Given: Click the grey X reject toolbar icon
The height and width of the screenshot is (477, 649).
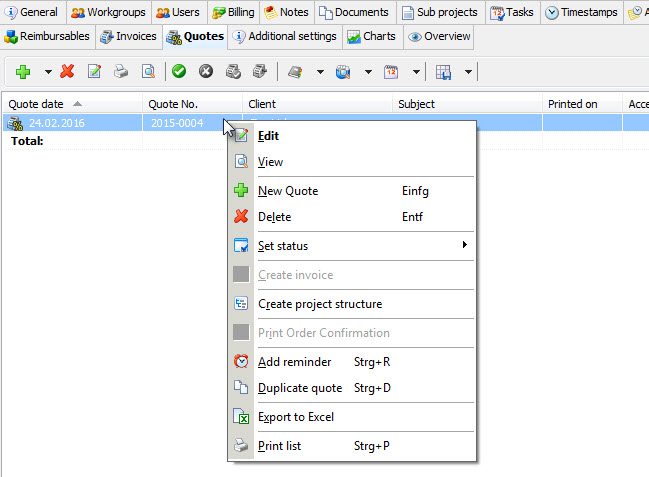Looking at the screenshot, I should 206,72.
